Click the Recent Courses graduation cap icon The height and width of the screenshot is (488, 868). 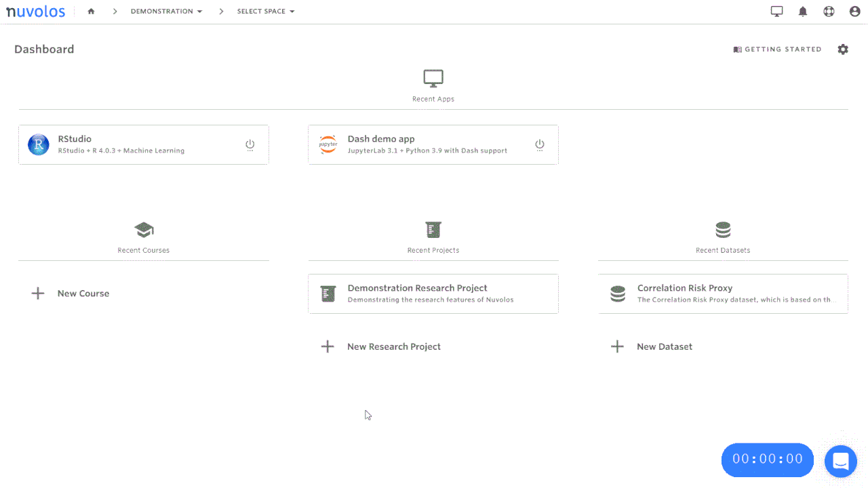[144, 230]
